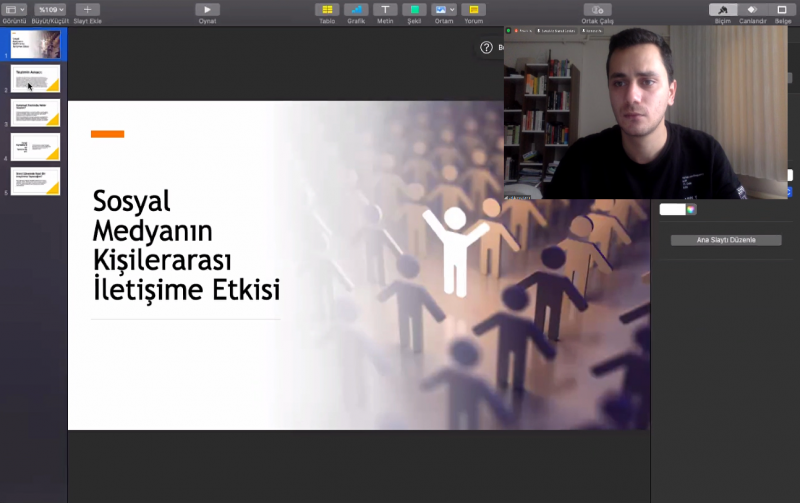Image resolution: width=800 pixels, height=503 pixels.
Task: Click the slide title text
Action: click(186, 245)
